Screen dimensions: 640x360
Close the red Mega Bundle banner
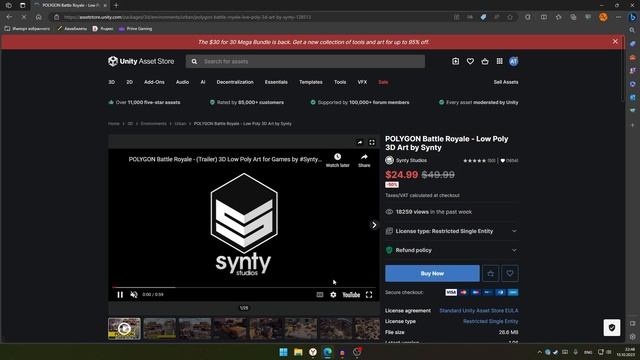point(615,42)
